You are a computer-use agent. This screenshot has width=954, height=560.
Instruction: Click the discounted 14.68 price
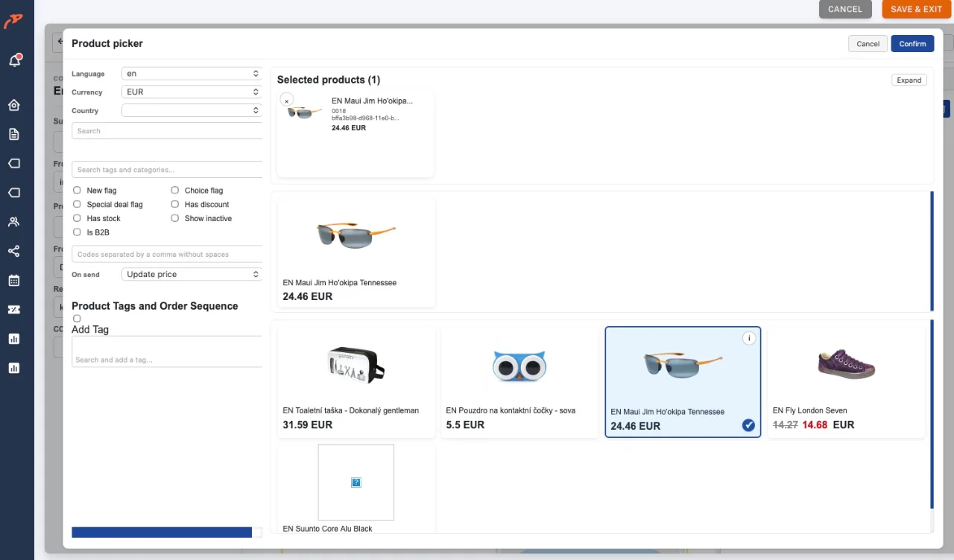coord(815,425)
